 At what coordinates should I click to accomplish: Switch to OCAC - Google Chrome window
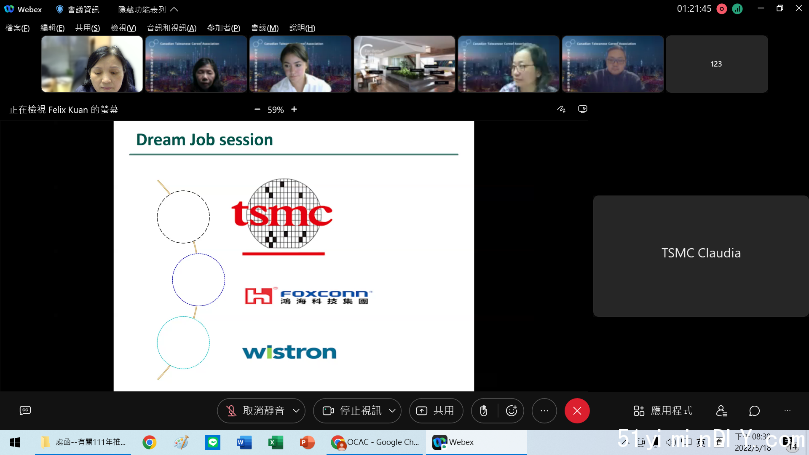(x=376, y=442)
